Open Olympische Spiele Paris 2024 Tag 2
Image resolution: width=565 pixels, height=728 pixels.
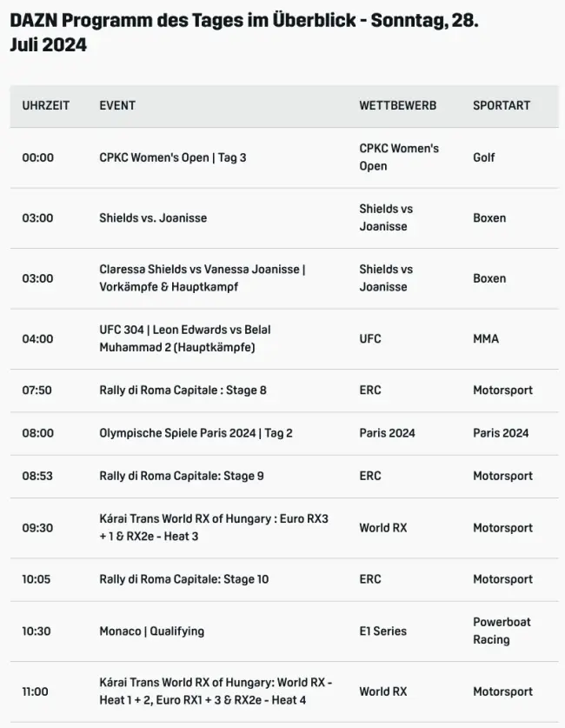(x=196, y=432)
